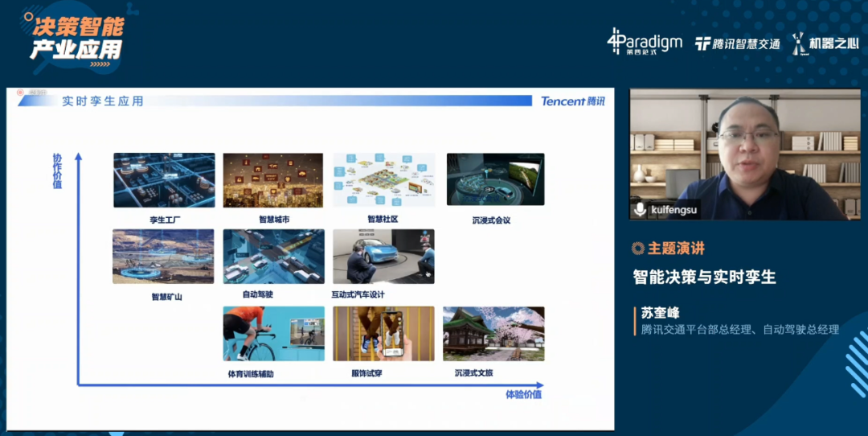Click the 智慧社区 caption
The width and height of the screenshot is (868, 436).
pyautogui.click(x=383, y=220)
